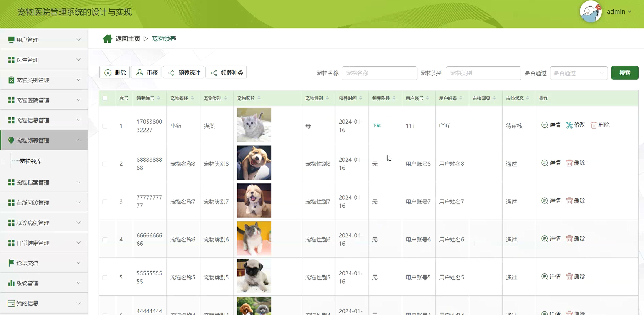Expand 用户管理 menu chevron

point(78,39)
